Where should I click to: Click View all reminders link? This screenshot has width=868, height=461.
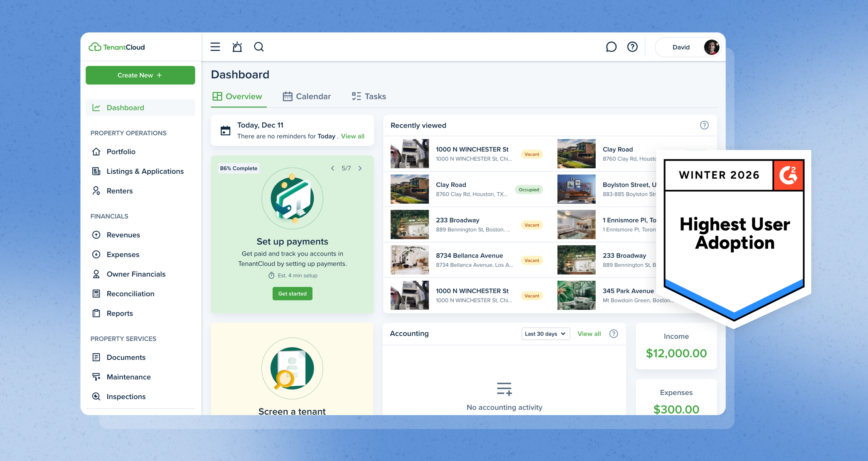pyautogui.click(x=353, y=136)
